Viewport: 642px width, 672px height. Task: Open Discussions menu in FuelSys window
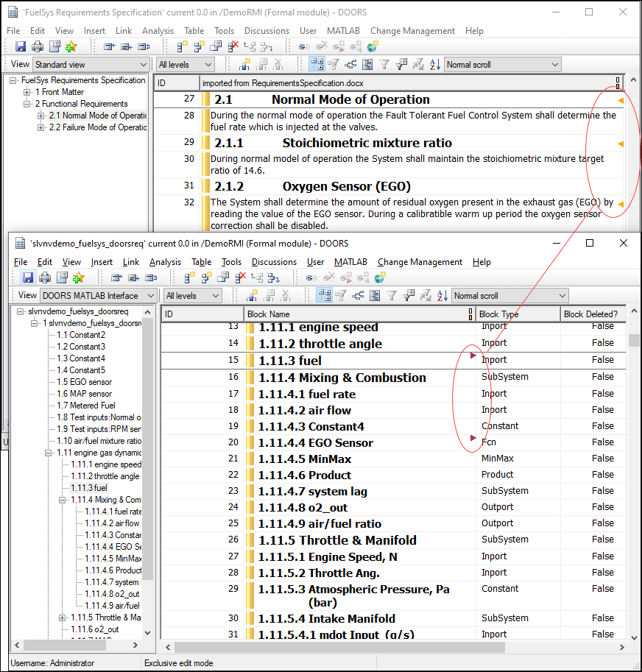pos(267,31)
